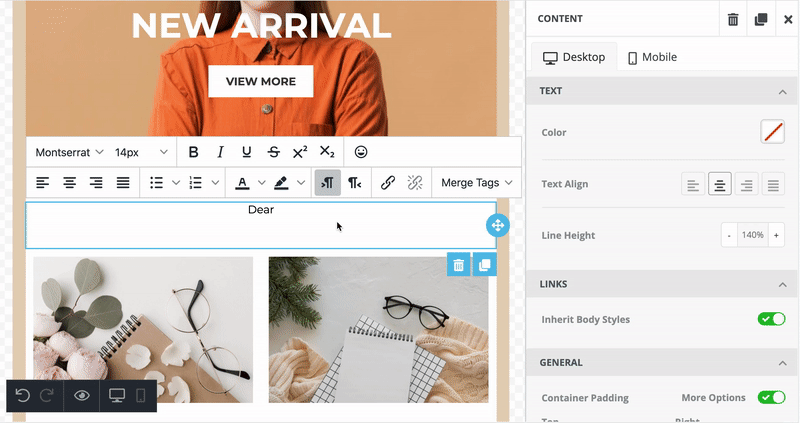Click the VIEW MORE button
Image resolution: width=800 pixels, height=423 pixels.
[x=260, y=81]
